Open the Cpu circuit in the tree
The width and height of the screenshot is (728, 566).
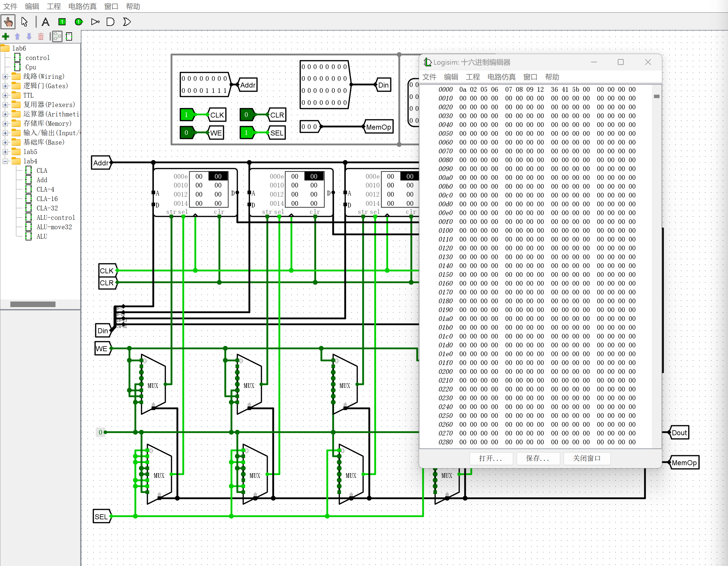31,67
